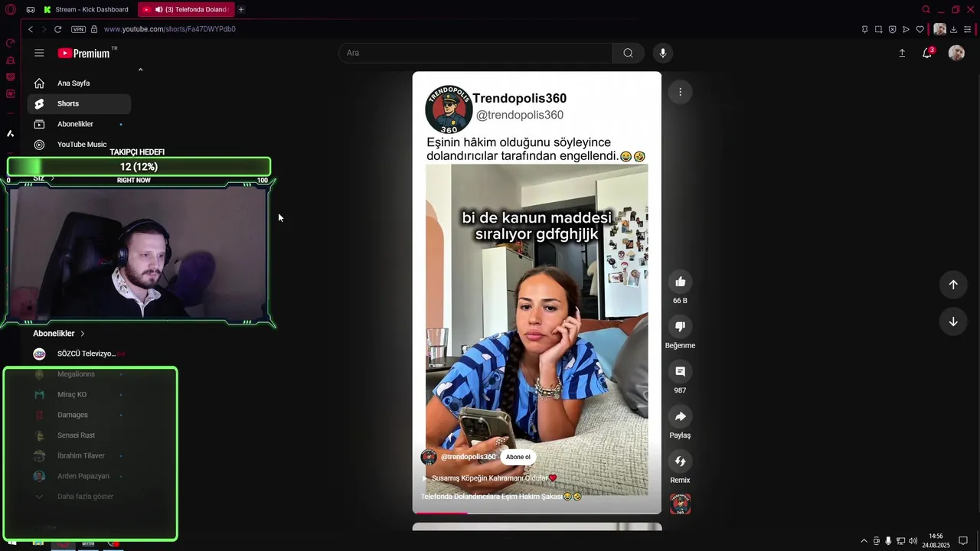Viewport: 980px width, 551px height.
Task: Open browser downloads panel
Action: point(953,29)
